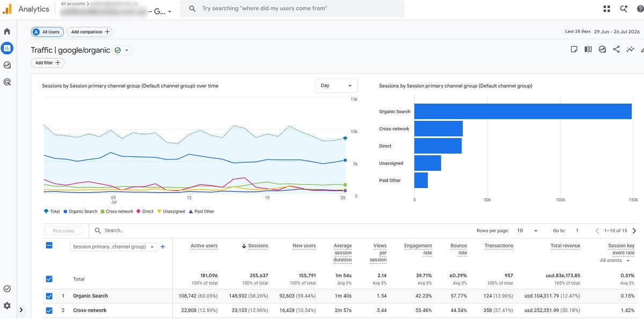The height and width of the screenshot is (319, 644).
Task: Share this report via the share icon
Action: pos(616,49)
